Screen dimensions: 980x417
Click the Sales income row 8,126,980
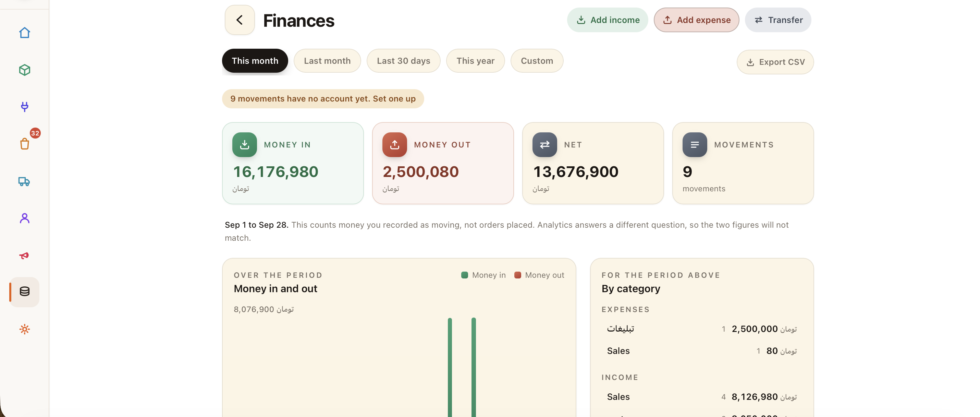(701, 397)
